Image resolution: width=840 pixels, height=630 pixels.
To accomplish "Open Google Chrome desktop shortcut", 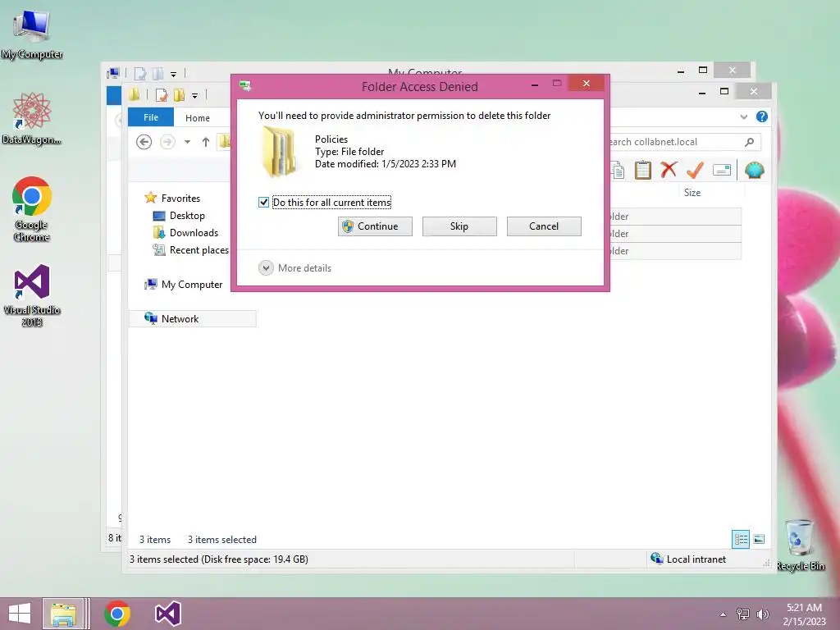I will [32, 209].
